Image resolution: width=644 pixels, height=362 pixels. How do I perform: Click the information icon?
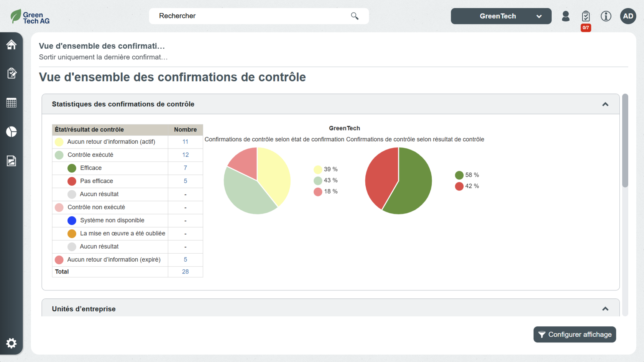[x=606, y=16]
